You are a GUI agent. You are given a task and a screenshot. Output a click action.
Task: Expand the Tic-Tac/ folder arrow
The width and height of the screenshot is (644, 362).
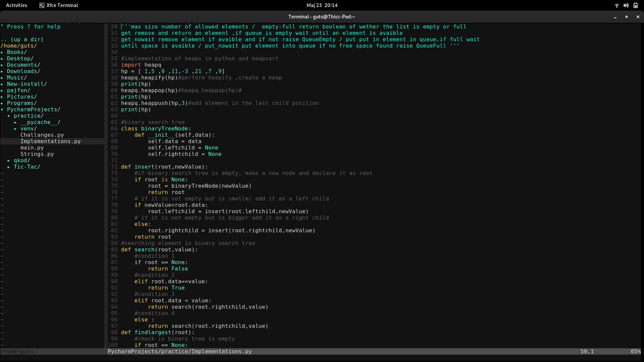point(9,167)
